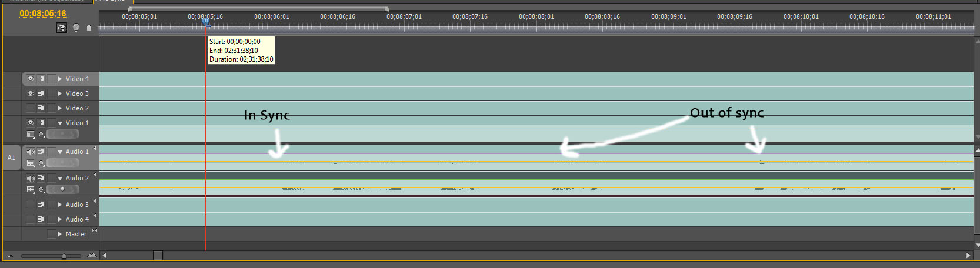
Task: Expand the Video 3 track
Action: (x=60, y=93)
